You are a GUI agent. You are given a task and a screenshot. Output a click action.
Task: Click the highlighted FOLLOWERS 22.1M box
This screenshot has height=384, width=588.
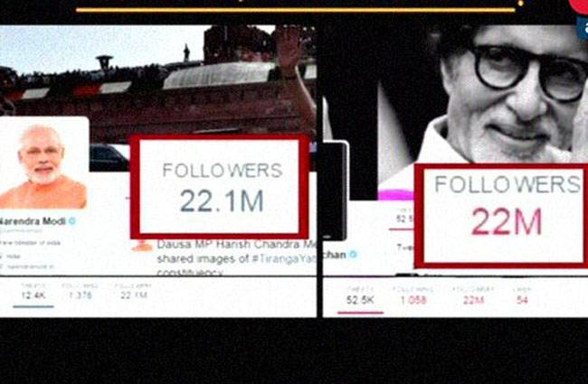point(220,187)
